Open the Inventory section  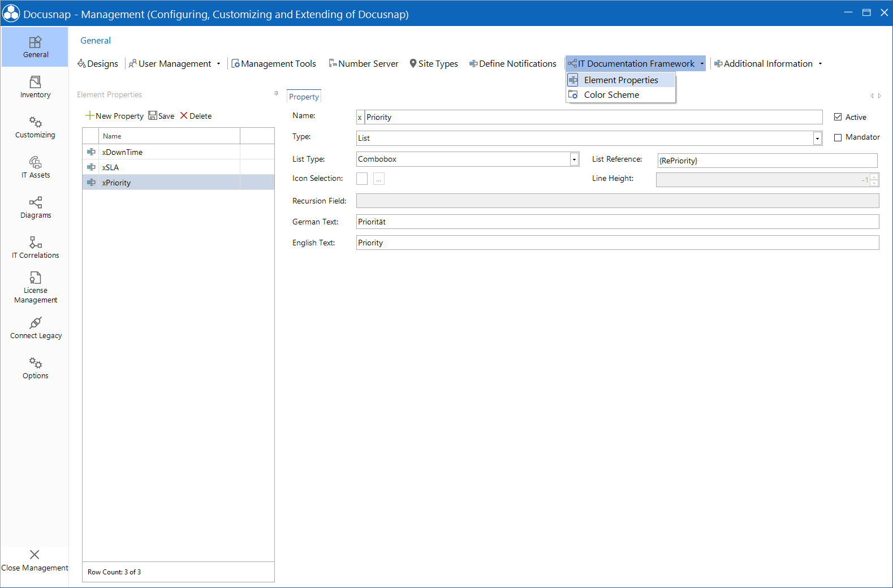click(x=35, y=87)
